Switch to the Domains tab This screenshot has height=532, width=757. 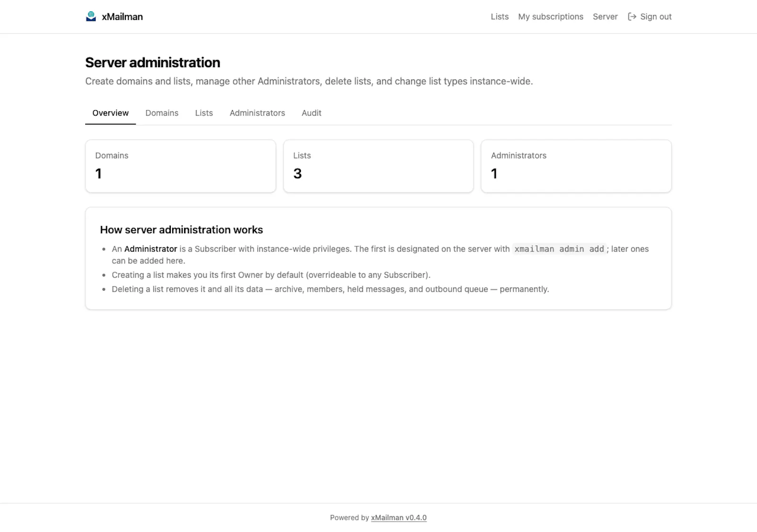pyautogui.click(x=162, y=113)
